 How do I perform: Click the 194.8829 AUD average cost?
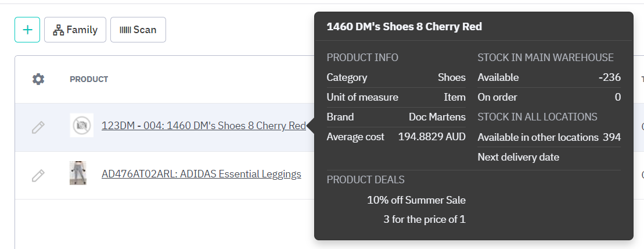click(x=431, y=137)
